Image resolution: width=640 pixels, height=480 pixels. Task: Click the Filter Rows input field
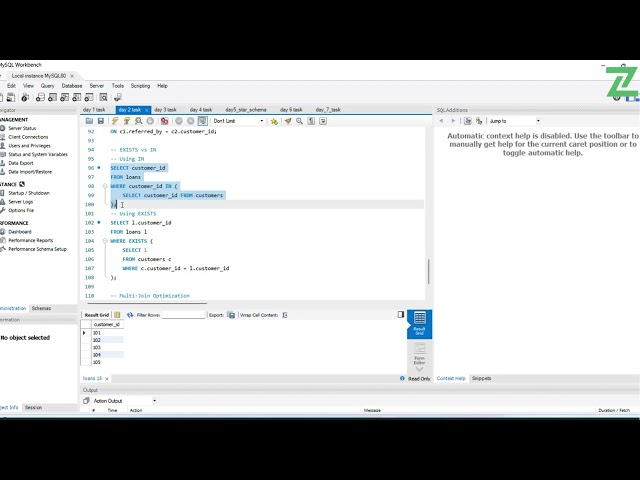coord(183,315)
